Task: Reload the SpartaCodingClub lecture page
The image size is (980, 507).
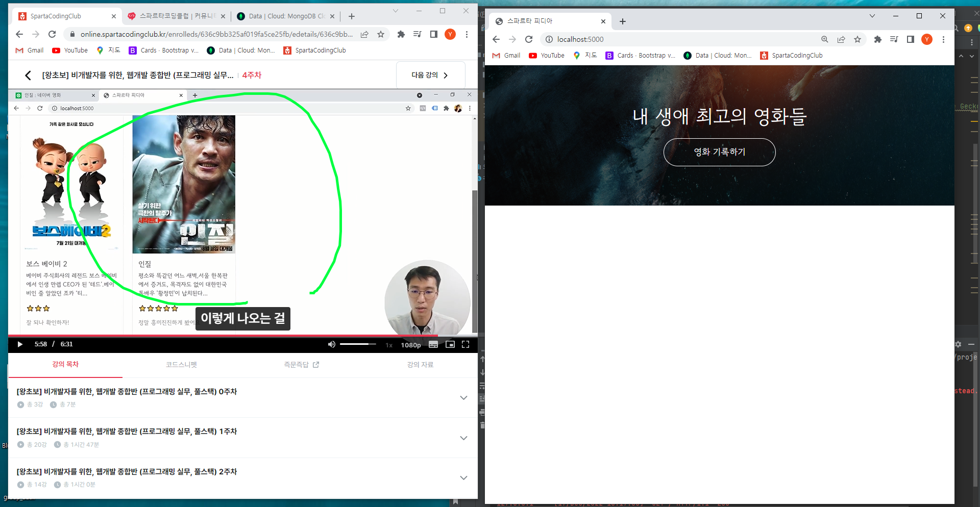Action: (x=52, y=34)
